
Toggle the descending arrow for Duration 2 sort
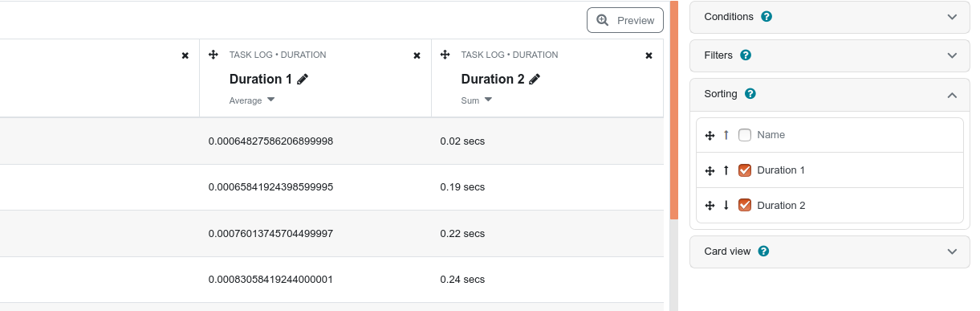(x=726, y=205)
